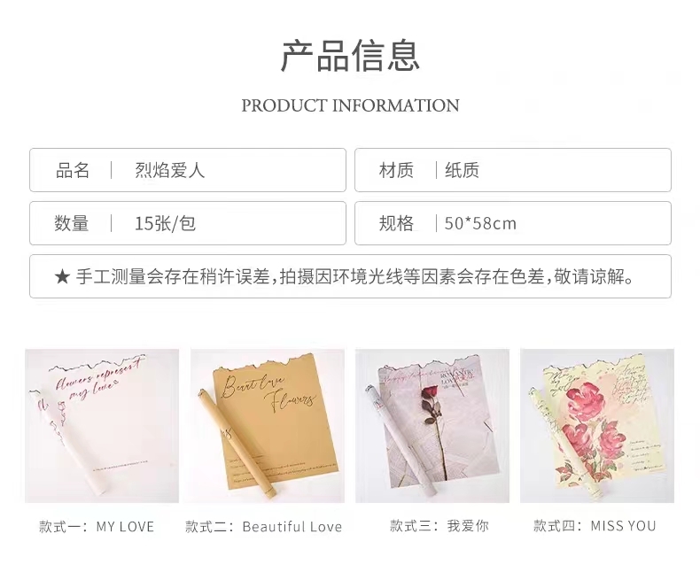The height and width of the screenshot is (588, 700).
Task: Click the star icon in the notice
Action: [62, 277]
